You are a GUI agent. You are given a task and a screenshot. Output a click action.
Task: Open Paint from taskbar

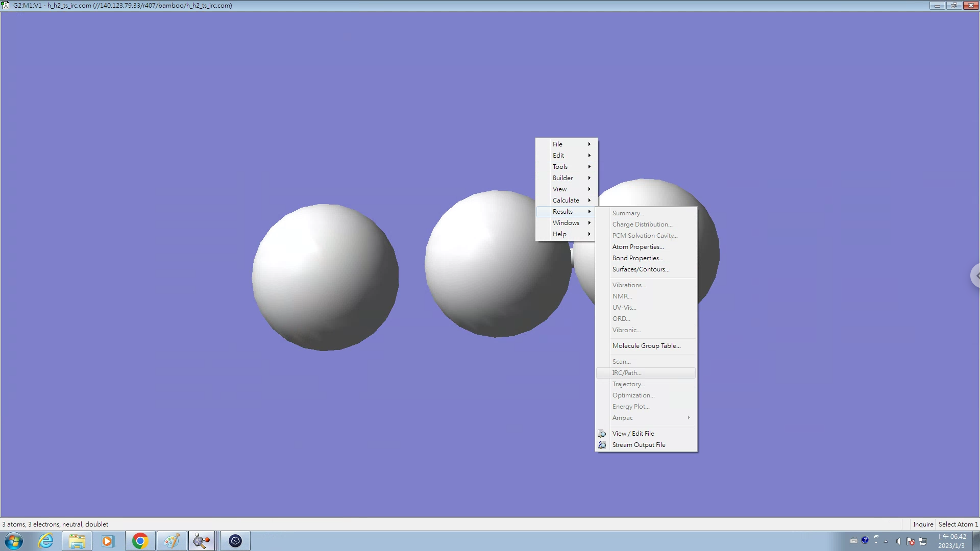click(171, 541)
